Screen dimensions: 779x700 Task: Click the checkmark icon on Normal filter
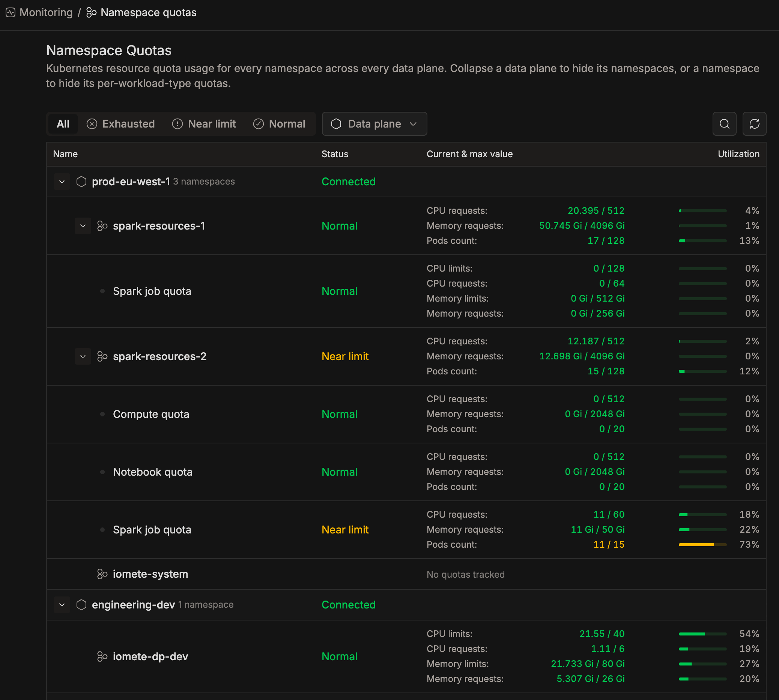[259, 124]
